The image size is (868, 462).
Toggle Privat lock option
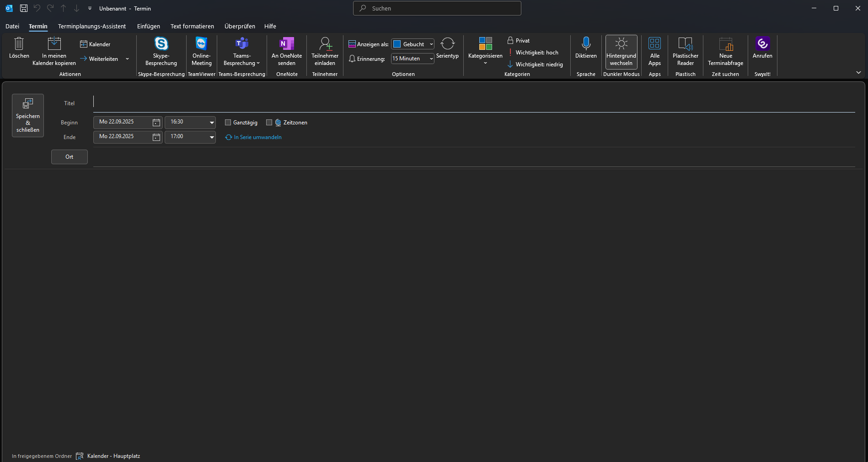[519, 41]
